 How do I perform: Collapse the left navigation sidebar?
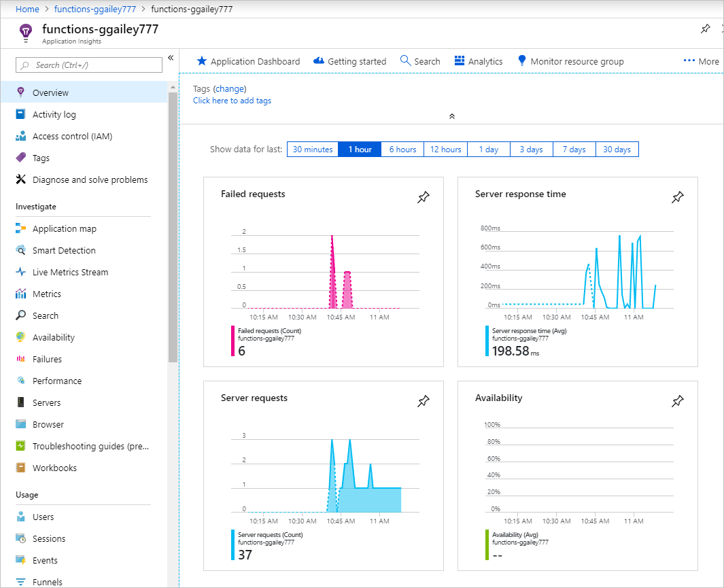171,58
